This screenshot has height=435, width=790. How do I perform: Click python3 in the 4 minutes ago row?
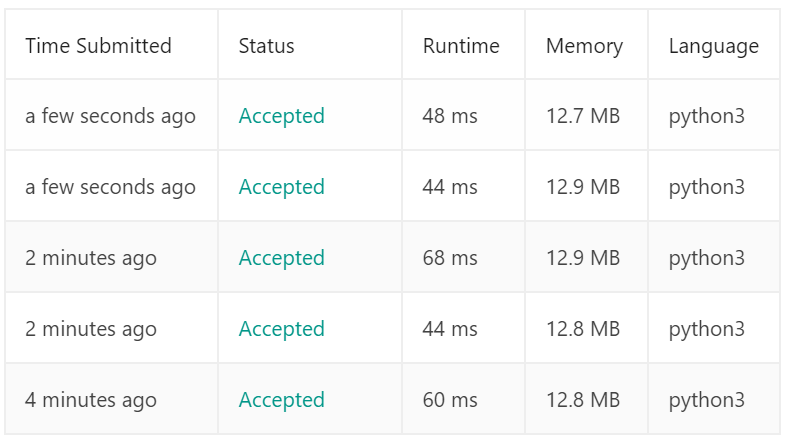[706, 401]
